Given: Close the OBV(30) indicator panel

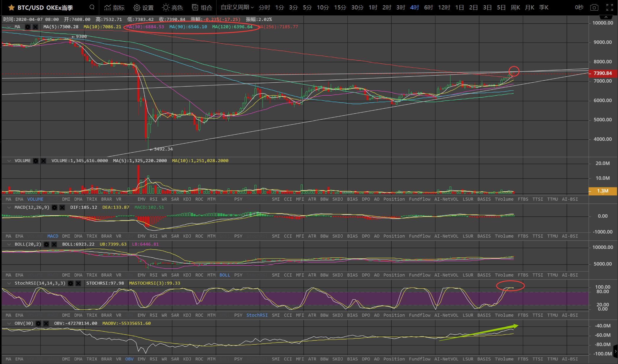Looking at the screenshot, I should (x=46, y=324).
